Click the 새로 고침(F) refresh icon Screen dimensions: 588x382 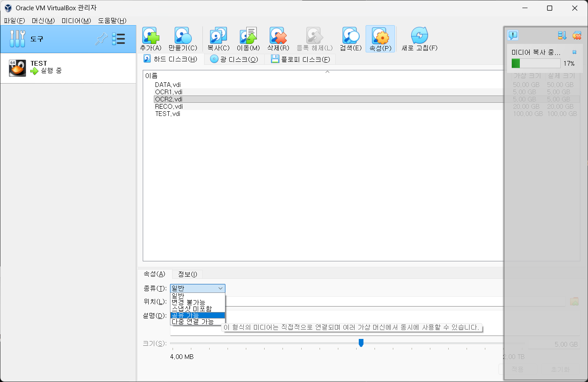(419, 36)
